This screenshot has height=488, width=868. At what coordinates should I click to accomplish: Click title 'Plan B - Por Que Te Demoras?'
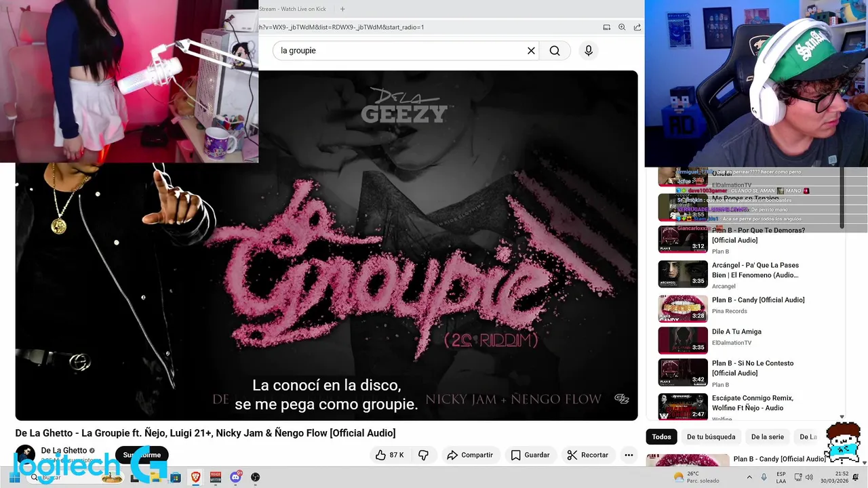click(x=758, y=235)
